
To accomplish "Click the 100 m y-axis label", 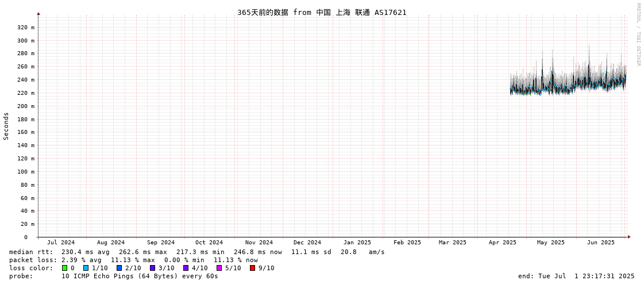I will pyautogui.click(x=25, y=172).
